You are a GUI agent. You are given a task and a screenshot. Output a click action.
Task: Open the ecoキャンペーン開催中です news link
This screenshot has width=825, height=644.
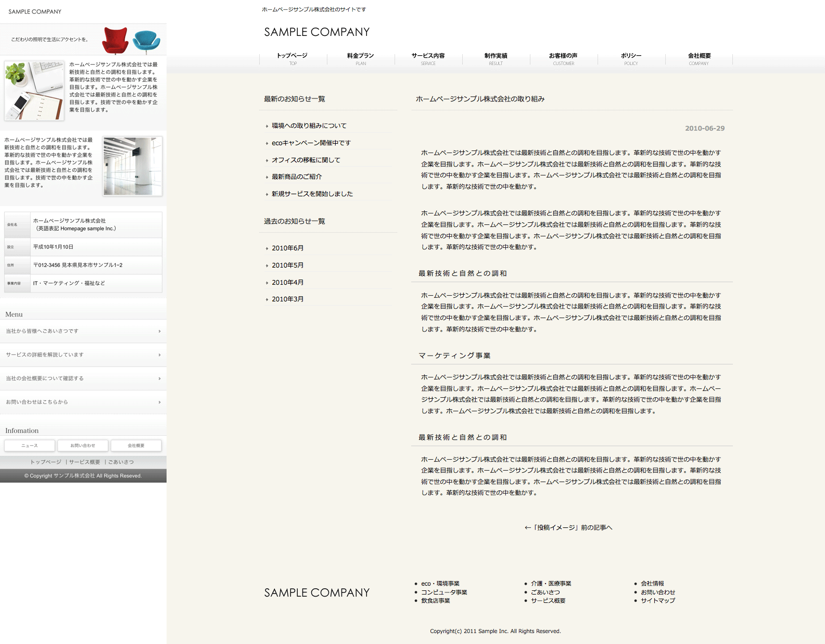pyautogui.click(x=311, y=143)
